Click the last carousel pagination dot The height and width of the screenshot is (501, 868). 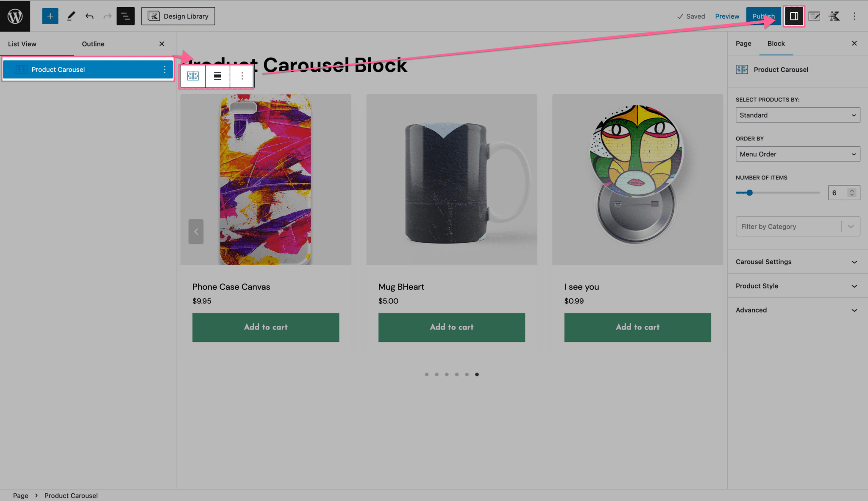(477, 375)
